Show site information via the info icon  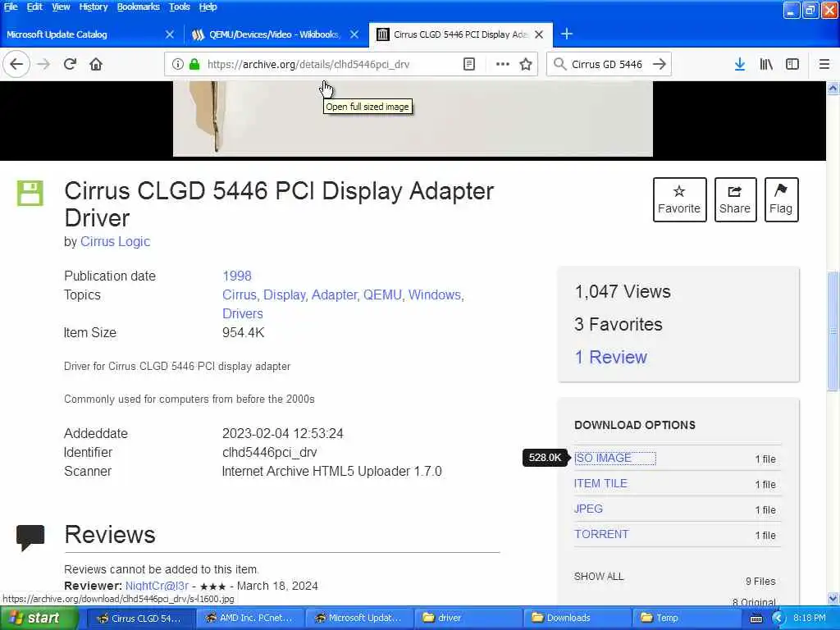pos(177,64)
